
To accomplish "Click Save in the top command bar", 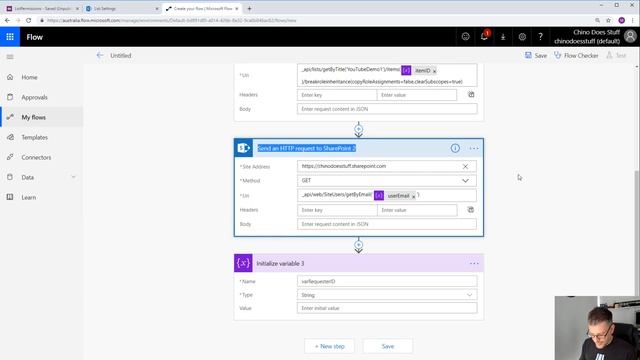I will [536, 55].
